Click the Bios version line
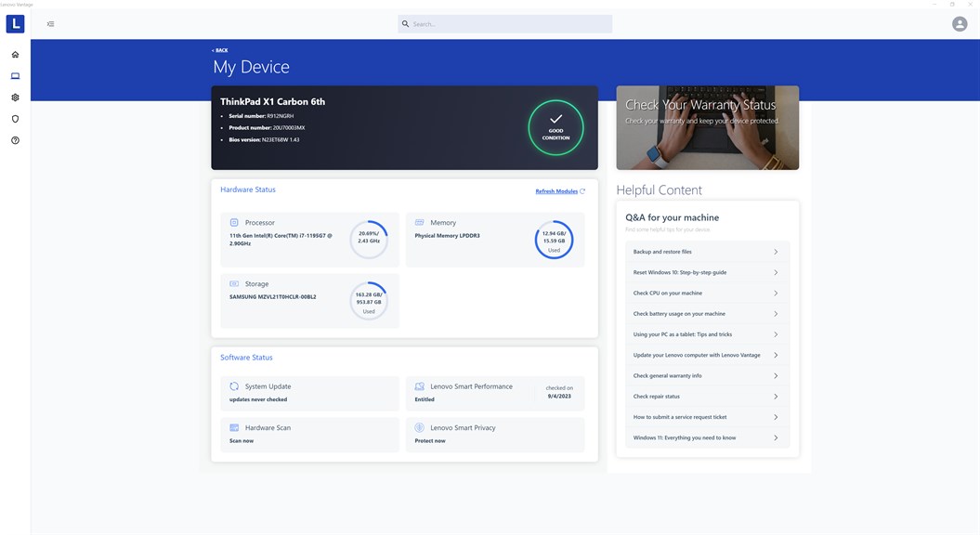Image resolution: width=980 pixels, height=535 pixels. click(264, 139)
